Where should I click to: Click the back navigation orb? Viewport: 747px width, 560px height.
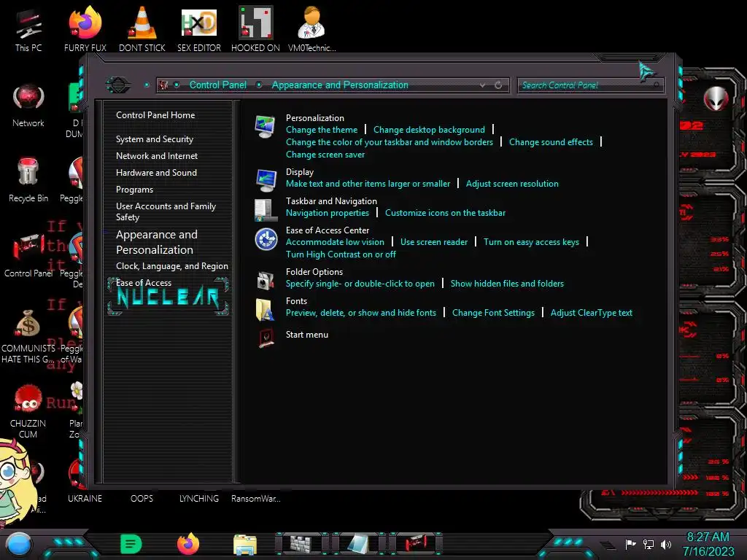(x=117, y=85)
